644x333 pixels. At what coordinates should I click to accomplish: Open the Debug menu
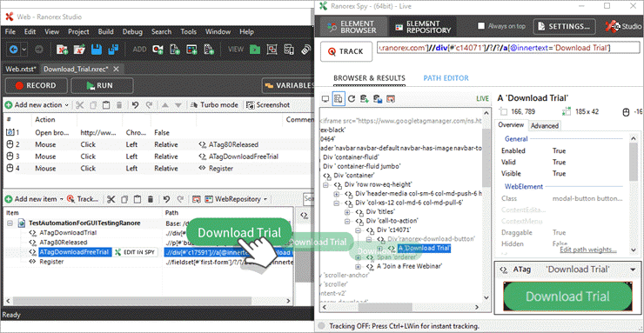[x=132, y=31]
